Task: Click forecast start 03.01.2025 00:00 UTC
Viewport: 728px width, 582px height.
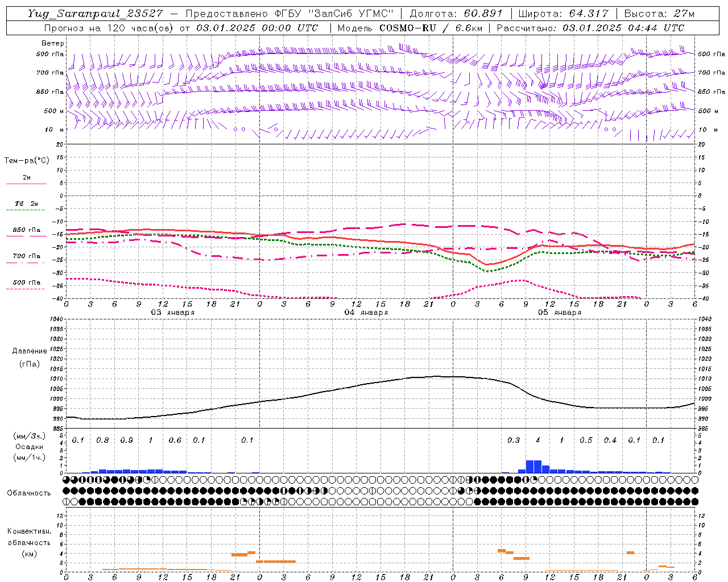Action: (x=257, y=27)
